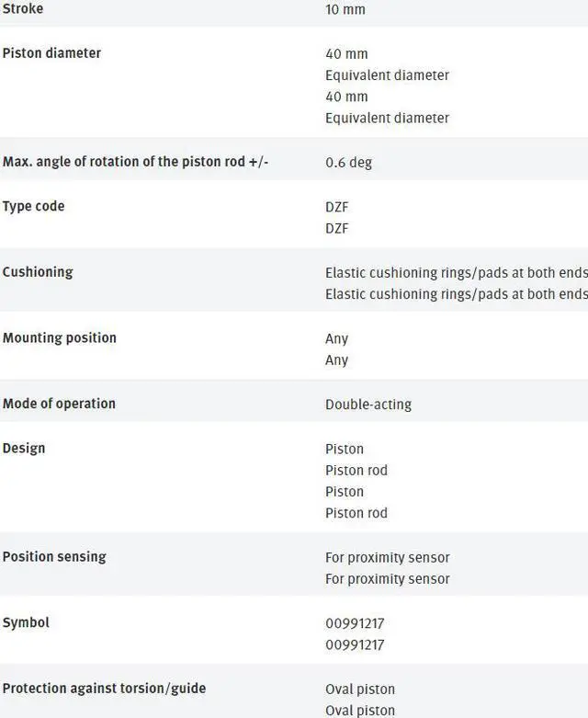Select the first Any mounting value

coord(336,339)
